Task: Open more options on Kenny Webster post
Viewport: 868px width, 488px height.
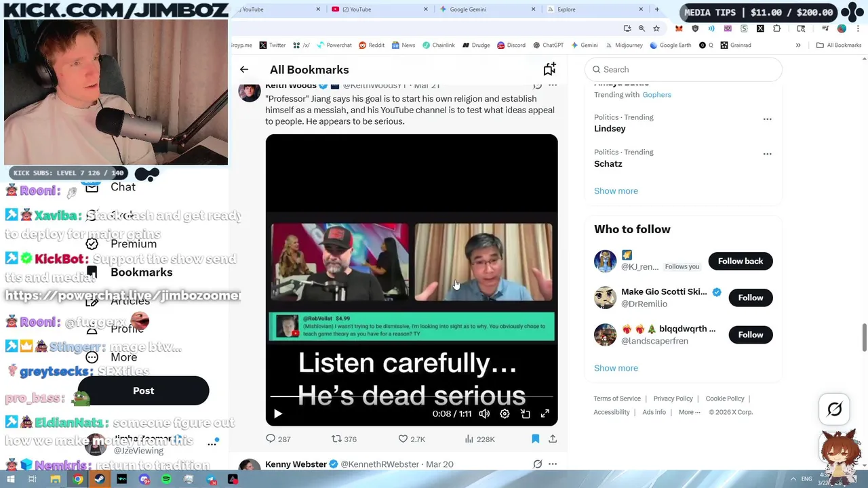Action: (553, 464)
